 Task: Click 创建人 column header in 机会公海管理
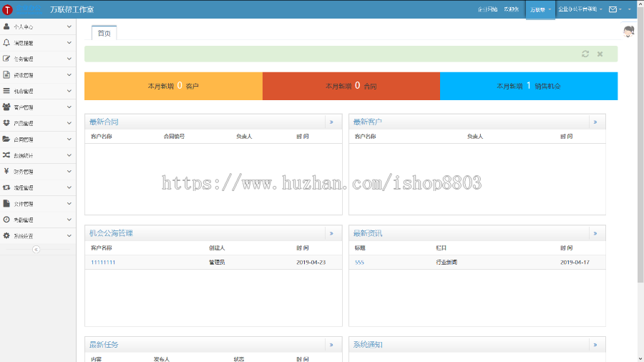(x=217, y=248)
